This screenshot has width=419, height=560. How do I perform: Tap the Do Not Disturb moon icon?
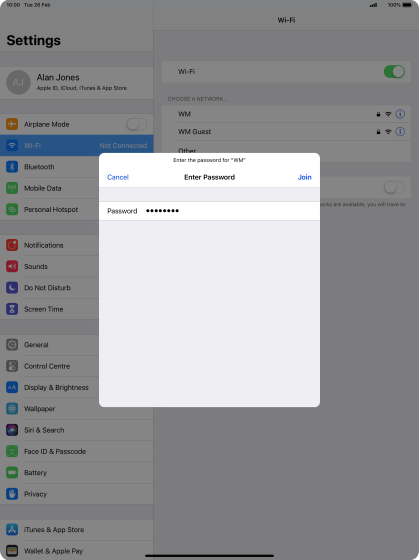pos(12,288)
